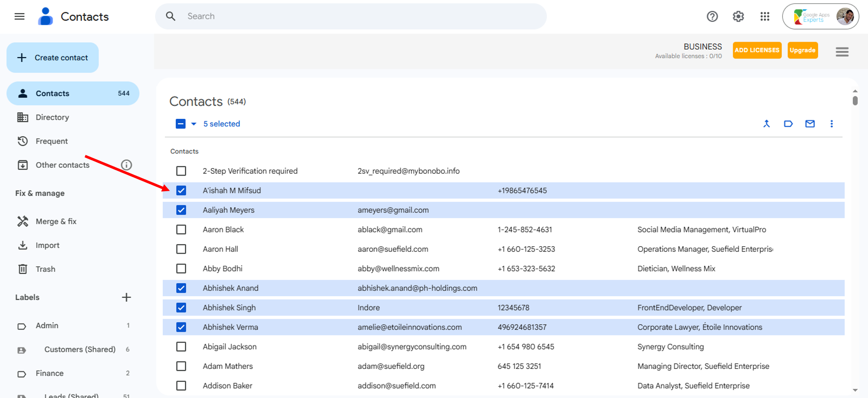
Task: Open the manage labels icon
Action: 788,124
